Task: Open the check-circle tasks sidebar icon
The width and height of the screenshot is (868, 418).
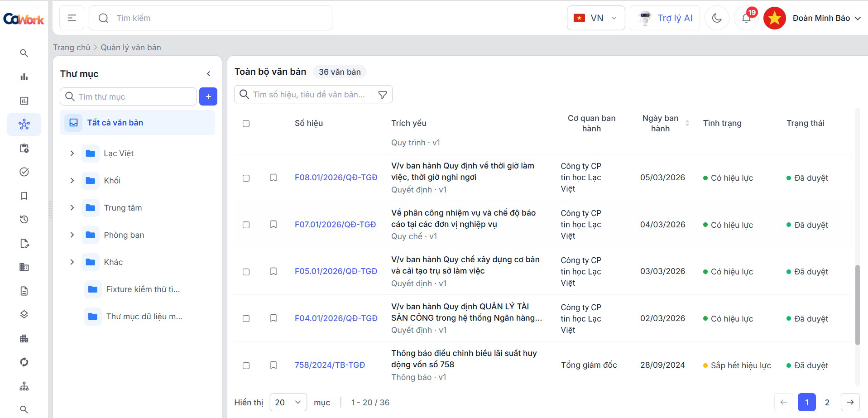Action: pyautogui.click(x=24, y=172)
